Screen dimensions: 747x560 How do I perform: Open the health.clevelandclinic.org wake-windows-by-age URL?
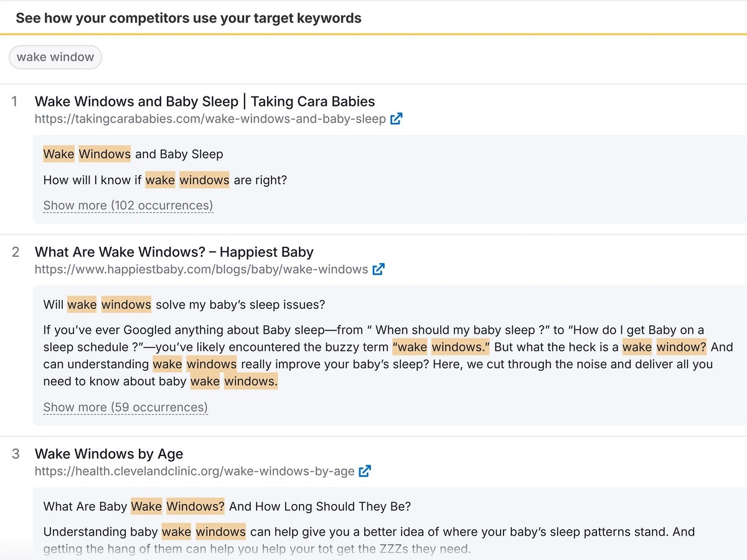point(195,471)
